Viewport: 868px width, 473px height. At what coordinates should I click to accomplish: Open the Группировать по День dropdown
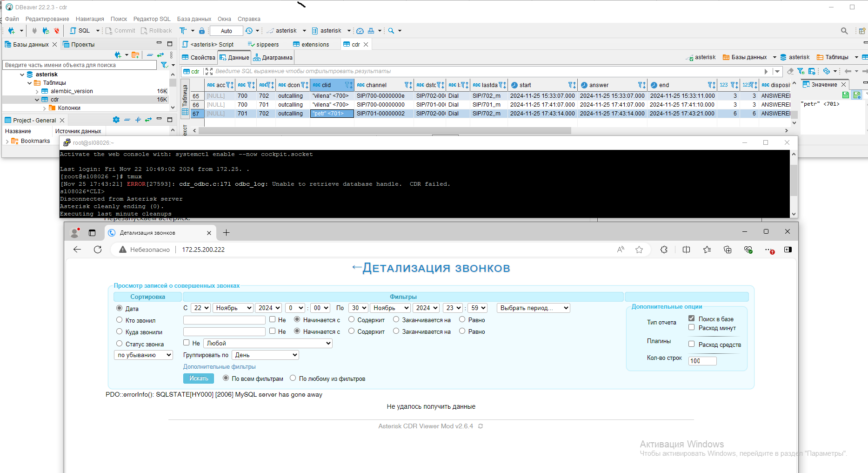[x=265, y=355]
